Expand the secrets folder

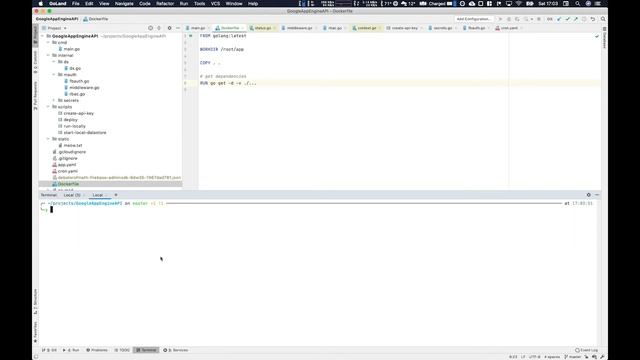point(54,100)
